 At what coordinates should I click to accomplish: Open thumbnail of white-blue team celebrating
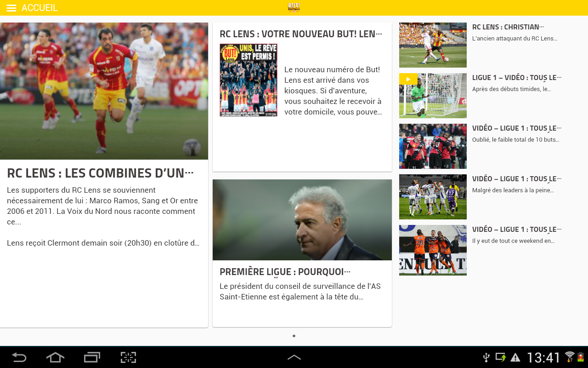point(433,197)
